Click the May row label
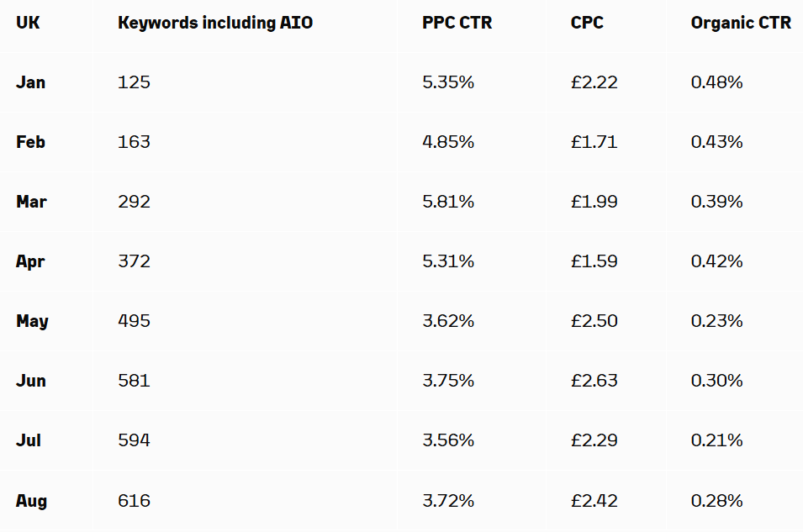 pos(32,321)
